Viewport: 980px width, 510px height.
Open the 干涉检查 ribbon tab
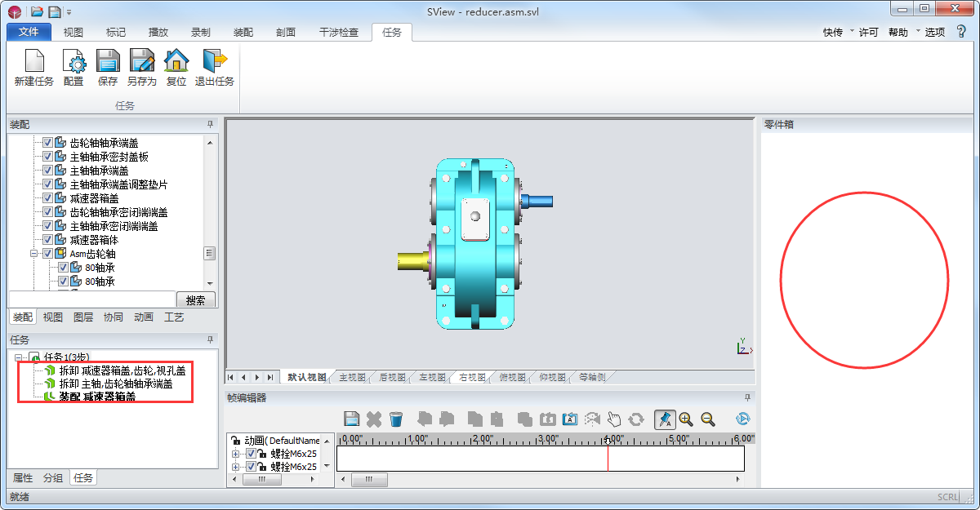tap(338, 33)
